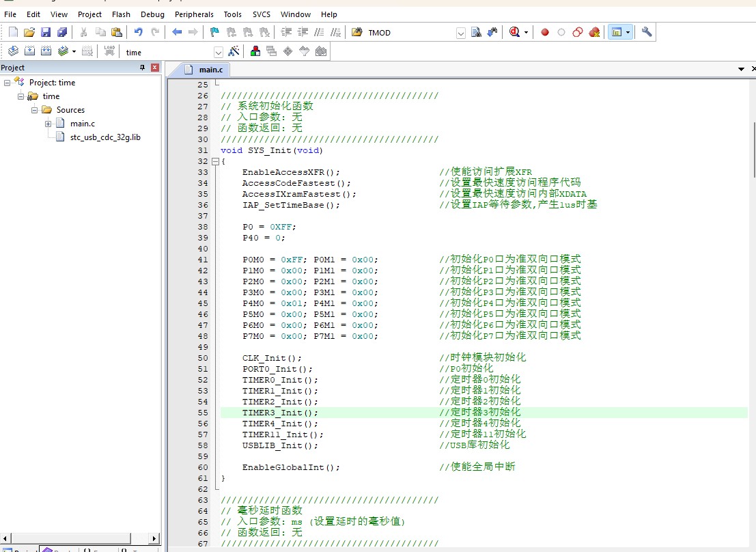Toggle a bookmark on the current line
The height and width of the screenshot is (552, 756).
214,32
